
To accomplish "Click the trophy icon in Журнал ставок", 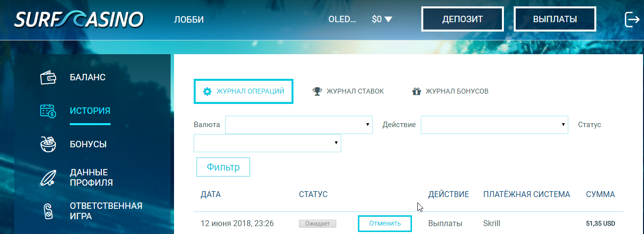I will (318, 91).
